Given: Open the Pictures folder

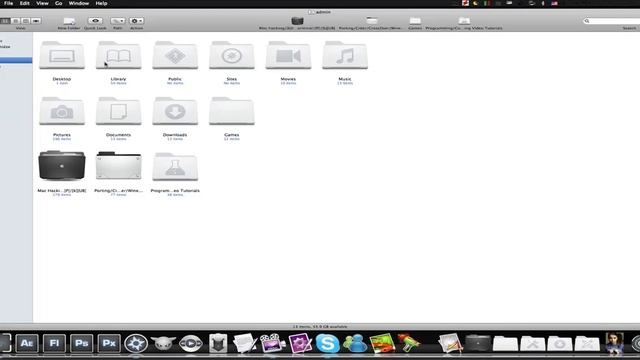Looking at the screenshot, I should coord(62,111).
